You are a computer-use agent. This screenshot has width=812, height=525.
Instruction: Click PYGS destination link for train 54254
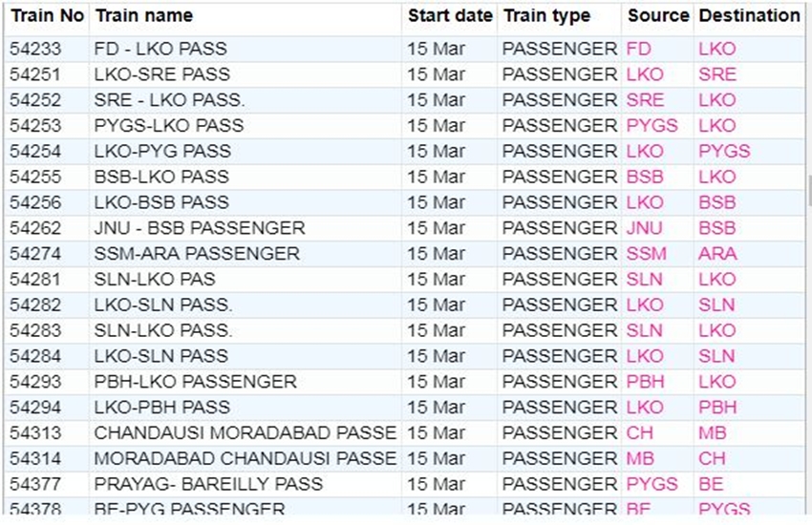click(724, 151)
